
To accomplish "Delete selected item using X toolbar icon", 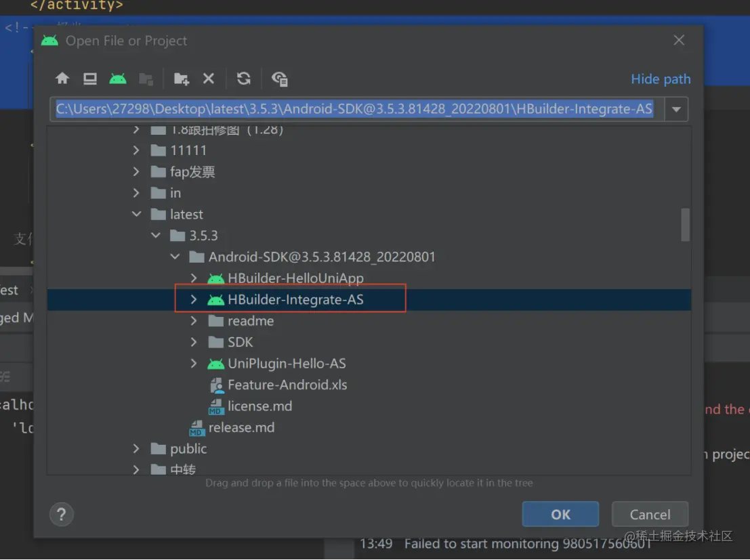I will 209,79.
